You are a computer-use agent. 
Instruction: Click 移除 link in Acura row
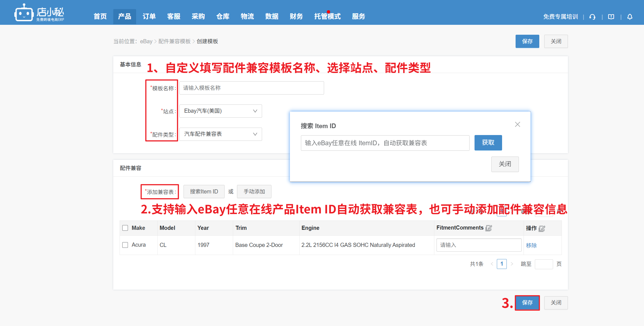pos(531,245)
